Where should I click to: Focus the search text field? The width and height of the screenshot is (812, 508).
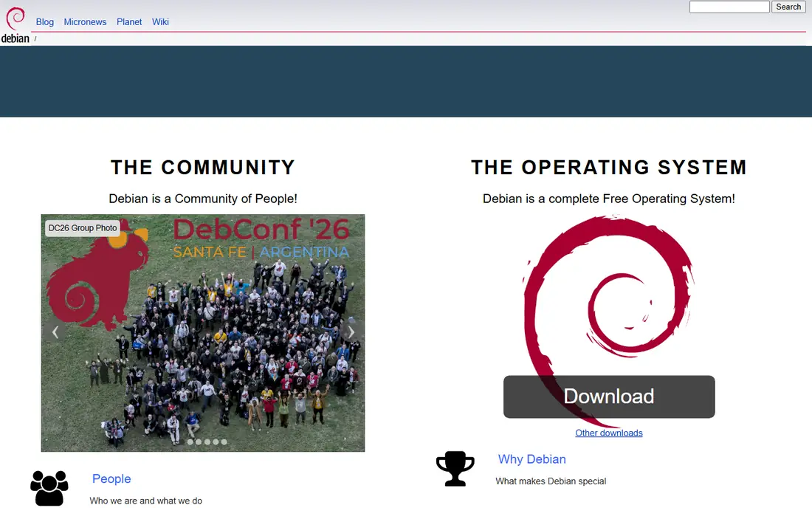point(729,7)
